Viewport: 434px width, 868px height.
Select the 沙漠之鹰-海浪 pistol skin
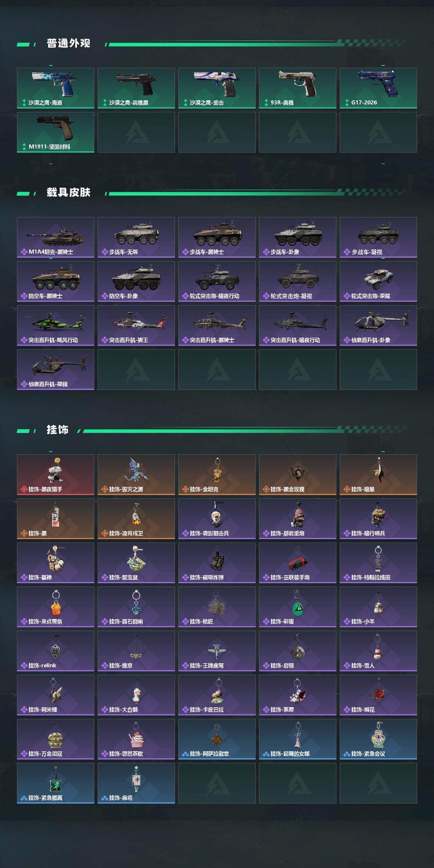coord(56,88)
